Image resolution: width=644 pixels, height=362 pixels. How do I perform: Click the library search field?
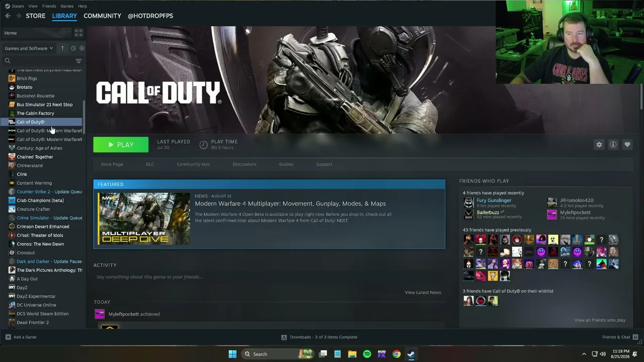click(x=38, y=61)
